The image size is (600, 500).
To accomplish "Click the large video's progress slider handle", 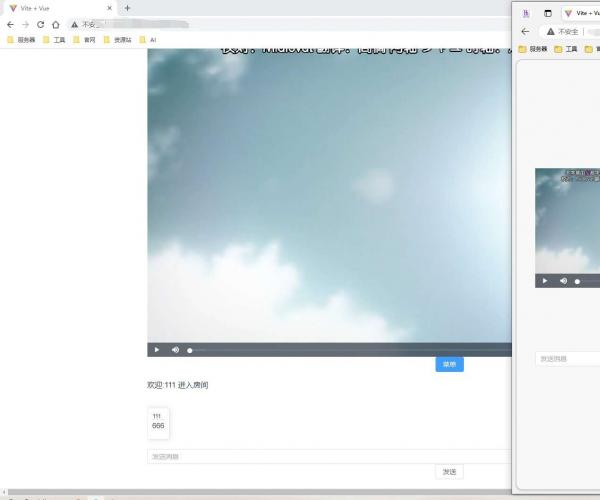I will tap(189, 350).
